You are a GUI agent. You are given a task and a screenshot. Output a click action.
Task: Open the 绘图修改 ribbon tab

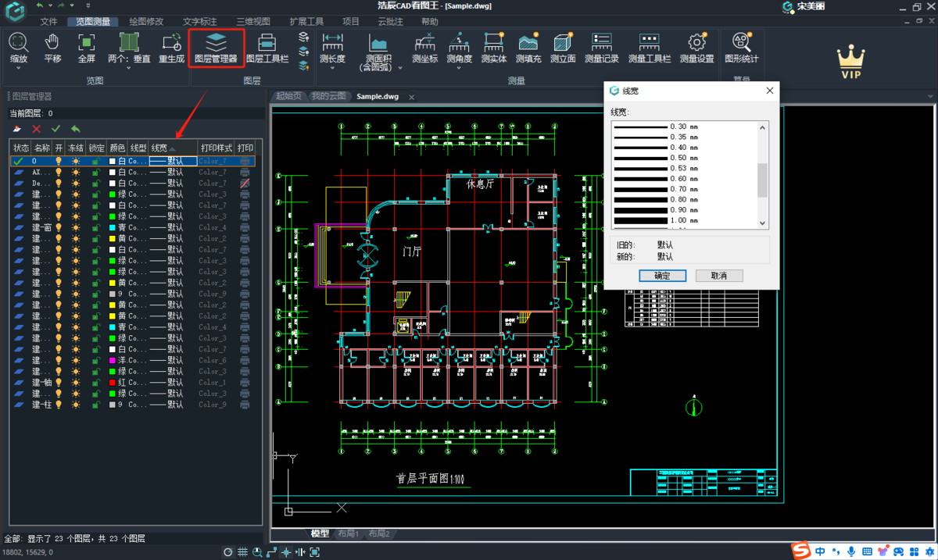coord(146,22)
